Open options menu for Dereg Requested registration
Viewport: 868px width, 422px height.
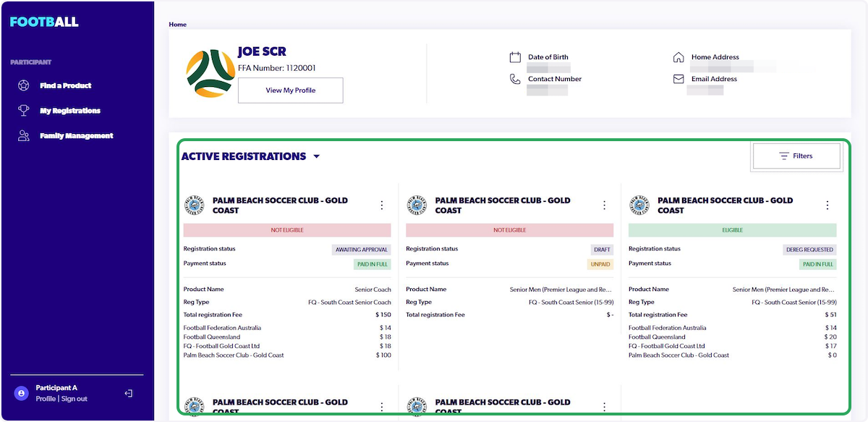pos(827,206)
